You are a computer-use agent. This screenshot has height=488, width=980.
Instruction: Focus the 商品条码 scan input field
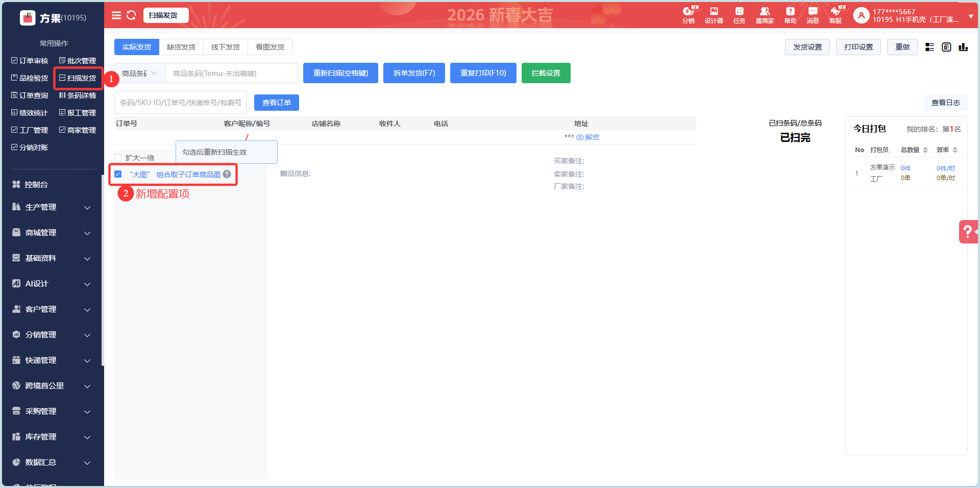[232, 73]
